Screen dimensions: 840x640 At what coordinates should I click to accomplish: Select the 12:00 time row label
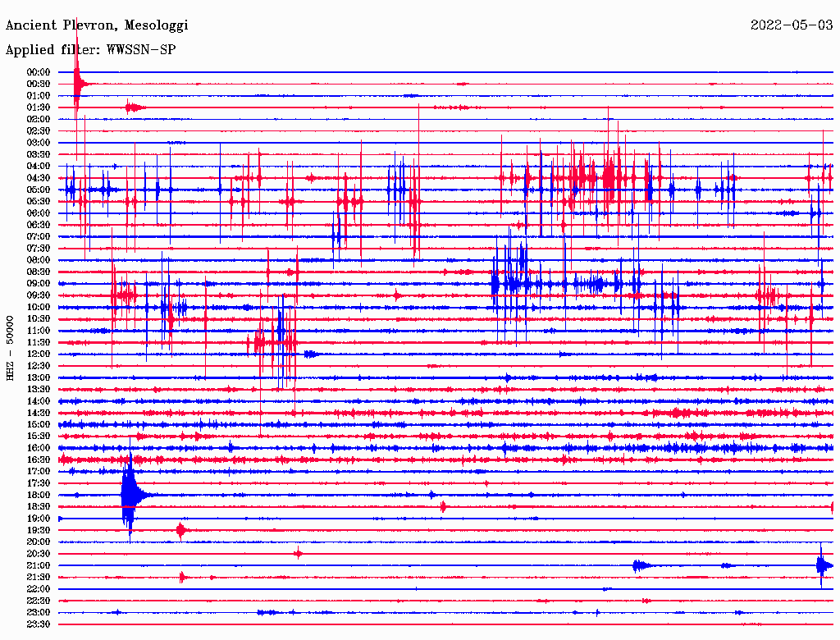point(39,354)
